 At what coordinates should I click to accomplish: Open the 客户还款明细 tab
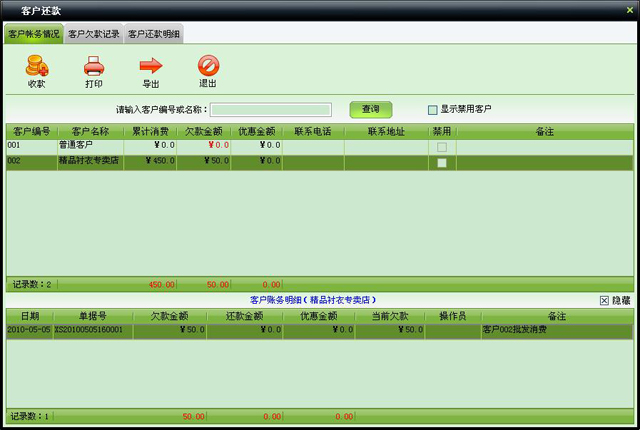click(153, 34)
